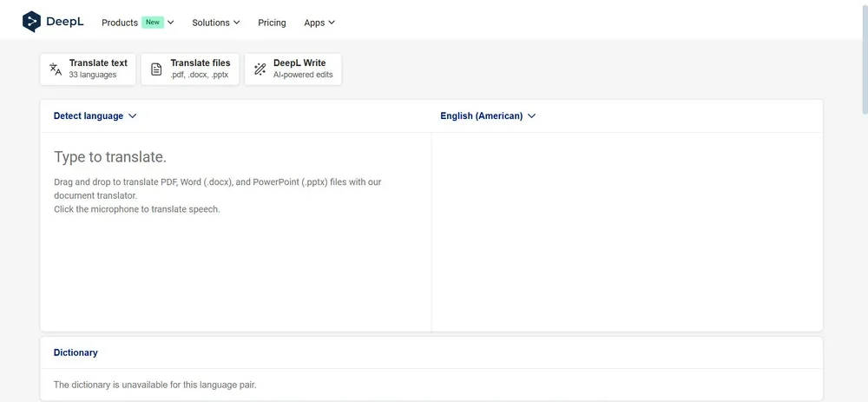Open the Solutions dropdown menu
This screenshot has height=402, width=868.
(x=215, y=23)
